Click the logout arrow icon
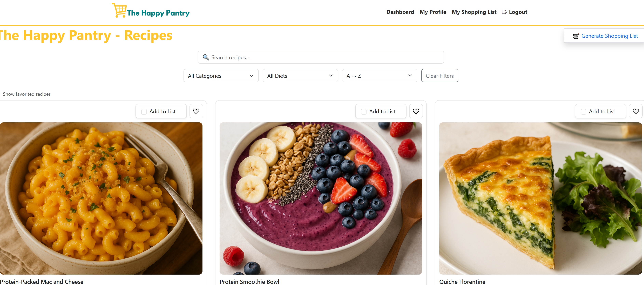 [505, 12]
